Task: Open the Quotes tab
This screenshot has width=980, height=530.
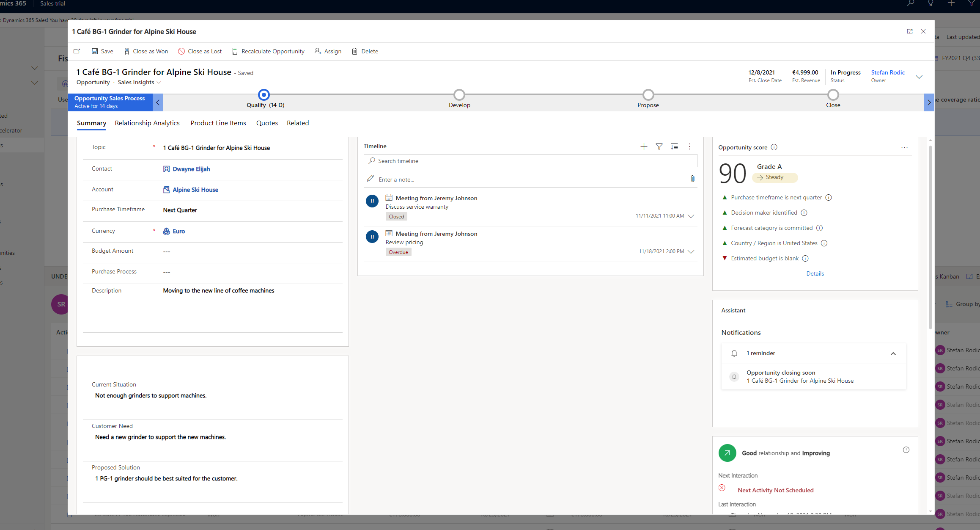Action: click(x=267, y=123)
